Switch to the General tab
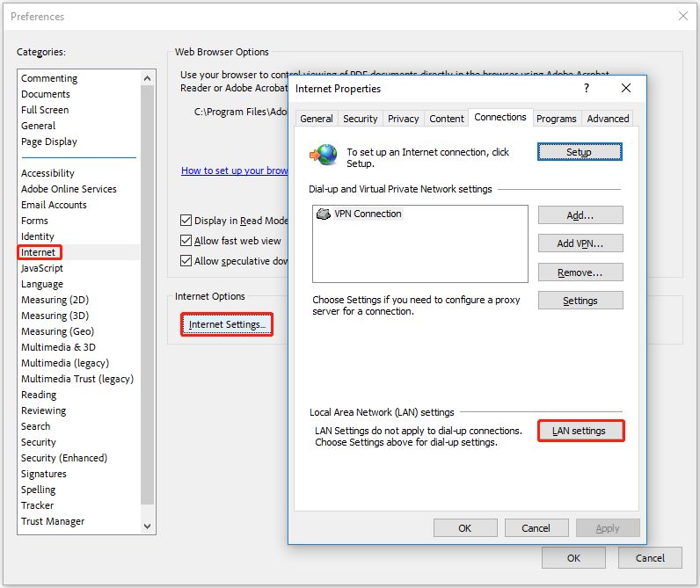Image resolution: width=700 pixels, height=588 pixels. 317,119
